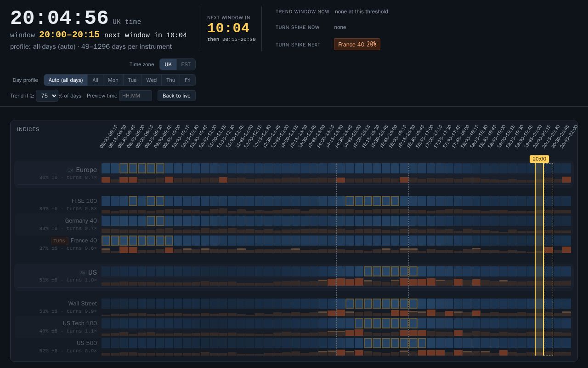The height and width of the screenshot is (368, 588).
Task: Select the France 40 row label
Action: coord(84,241)
